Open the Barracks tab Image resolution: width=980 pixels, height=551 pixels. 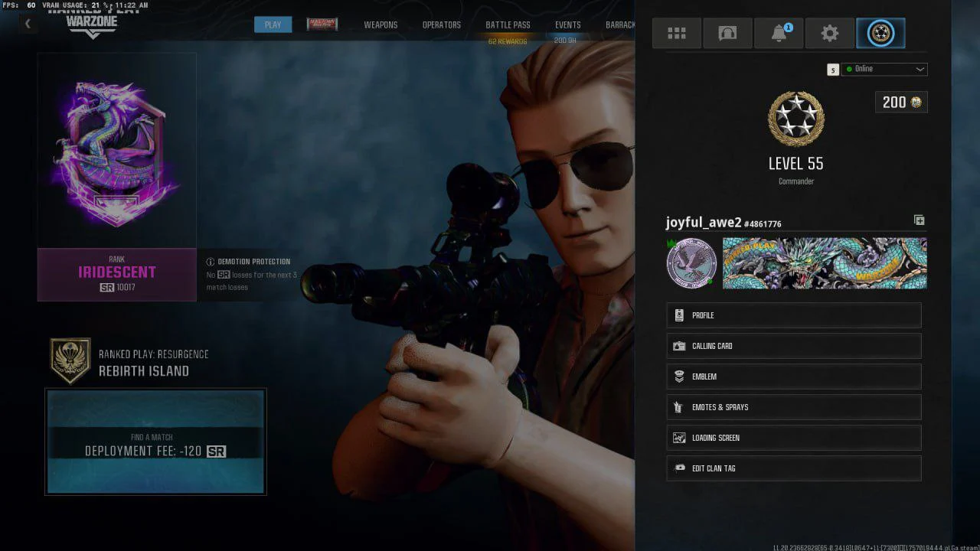620,24
